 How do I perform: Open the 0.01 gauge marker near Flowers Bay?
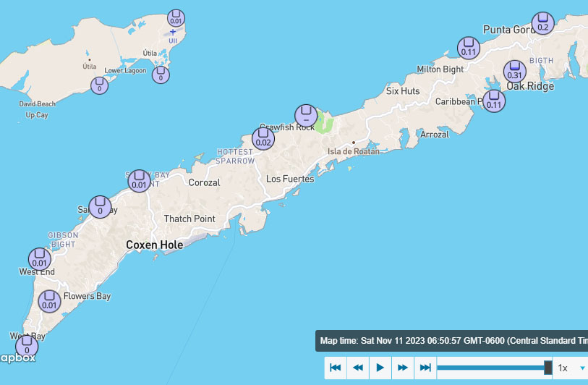point(49,301)
